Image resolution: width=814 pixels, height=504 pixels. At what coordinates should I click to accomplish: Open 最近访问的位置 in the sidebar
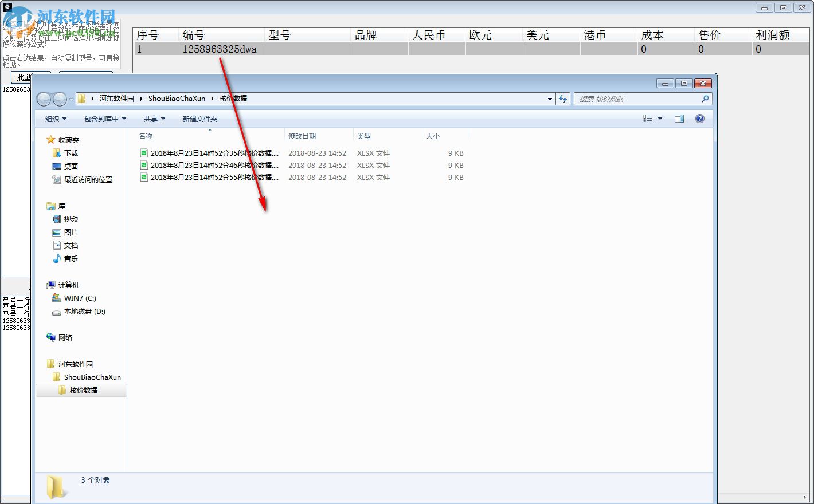click(88, 179)
